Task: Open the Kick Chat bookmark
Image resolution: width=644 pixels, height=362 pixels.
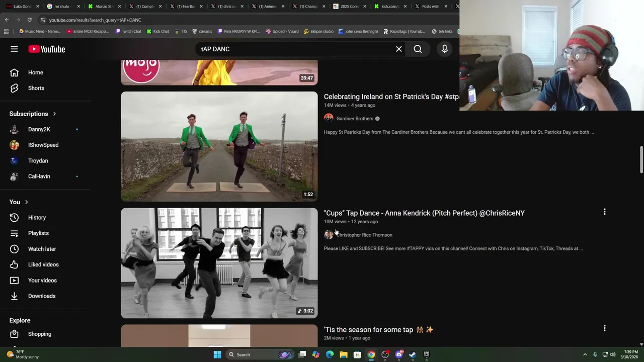Action: click(x=158, y=31)
